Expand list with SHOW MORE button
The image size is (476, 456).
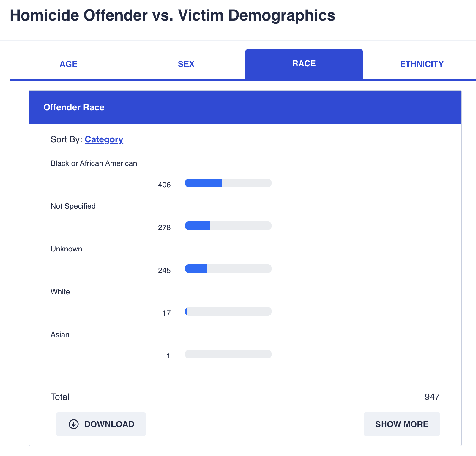(402, 424)
